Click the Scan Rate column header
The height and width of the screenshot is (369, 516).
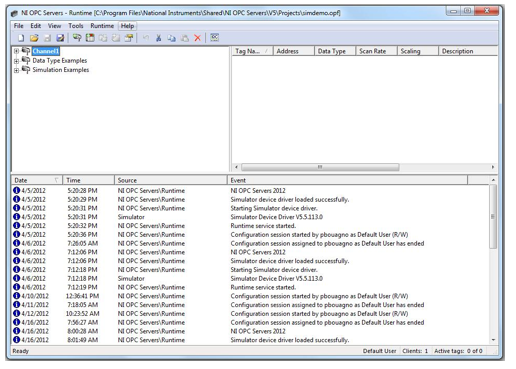[x=376, y=51]
